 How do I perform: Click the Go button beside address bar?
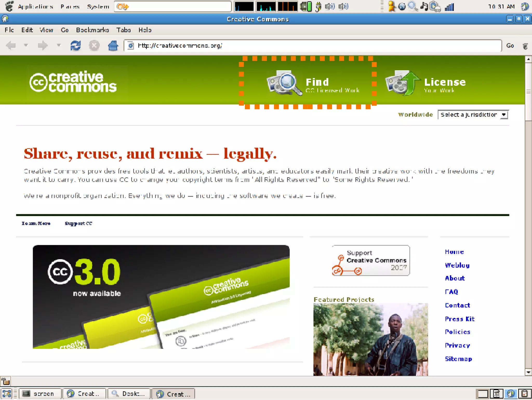click(510, 46)
